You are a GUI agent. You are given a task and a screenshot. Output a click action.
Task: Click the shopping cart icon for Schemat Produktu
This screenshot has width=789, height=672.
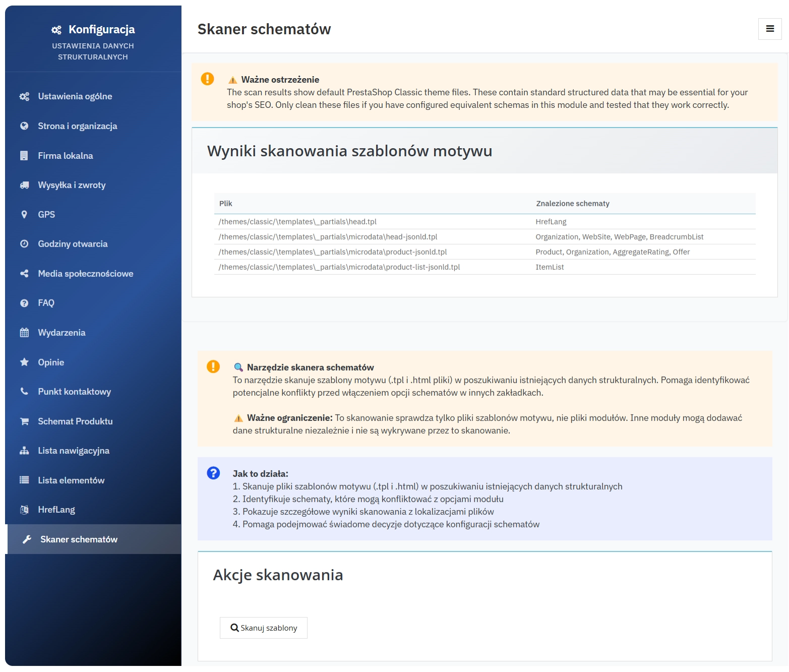coord(24,421)
